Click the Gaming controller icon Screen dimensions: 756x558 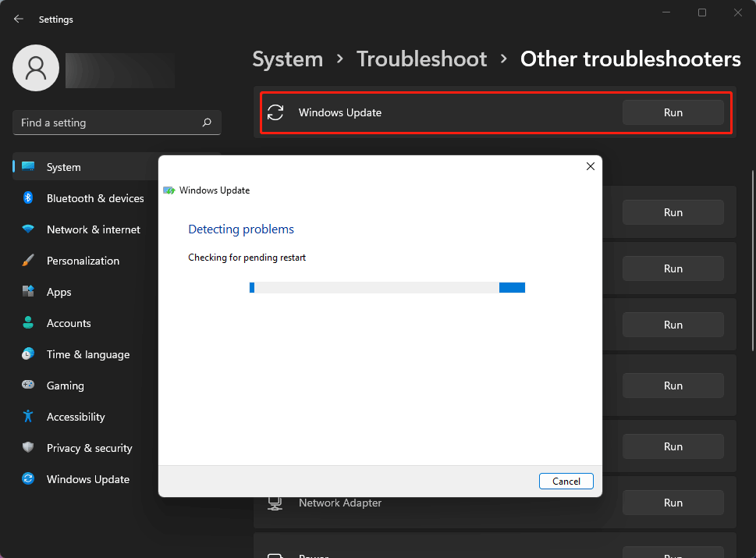point(29,386)
